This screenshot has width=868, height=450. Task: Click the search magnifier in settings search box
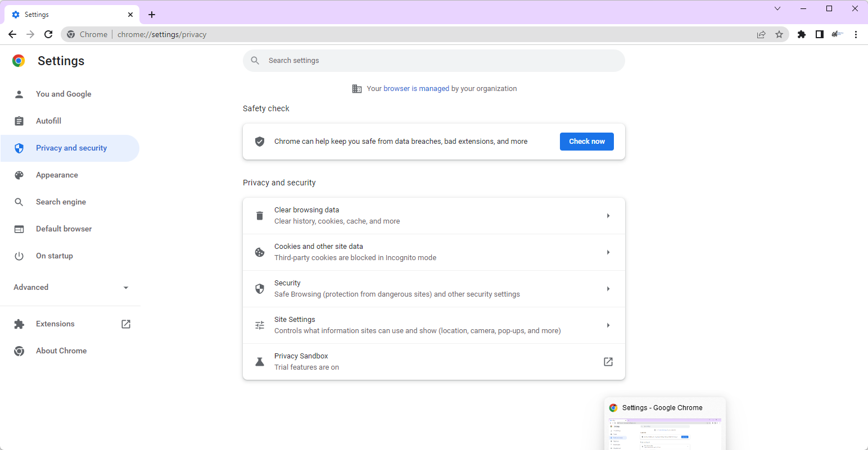tap(255, 61)
